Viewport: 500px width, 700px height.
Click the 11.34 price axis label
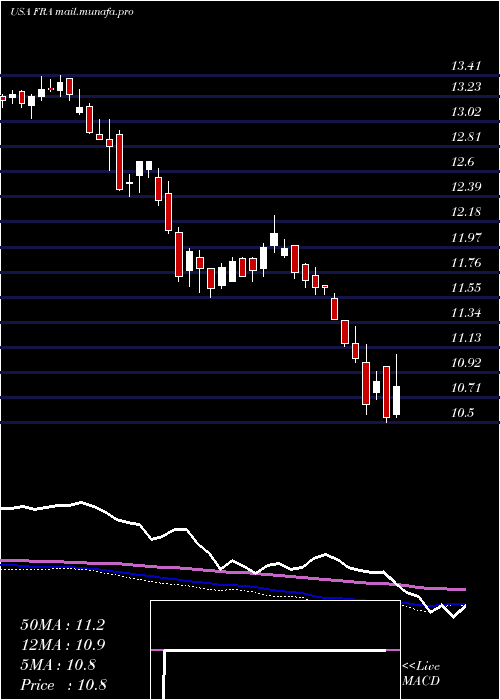(x=466, y=312)
